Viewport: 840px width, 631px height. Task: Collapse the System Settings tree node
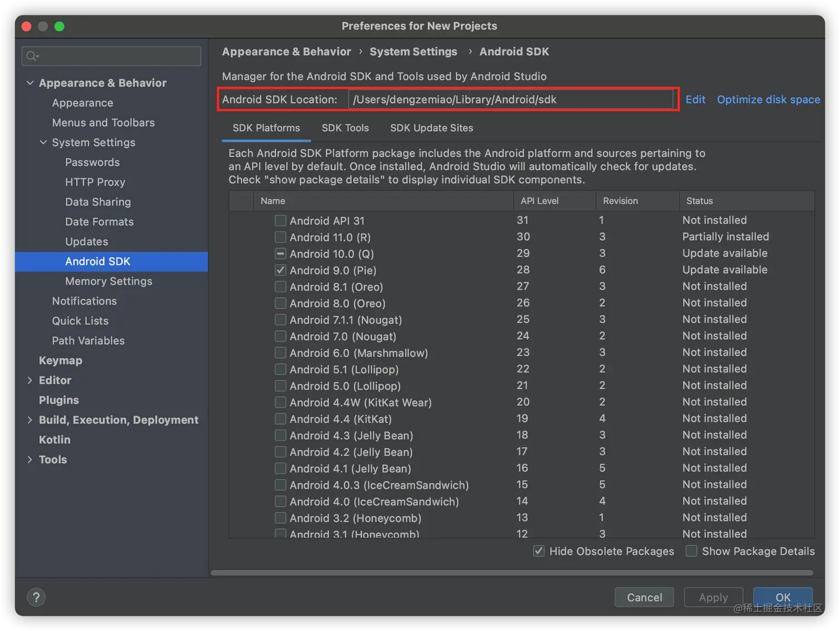click(x=43, y=142)
